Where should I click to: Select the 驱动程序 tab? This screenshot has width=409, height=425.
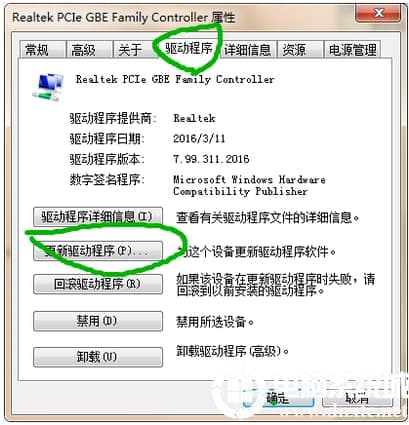188,48
